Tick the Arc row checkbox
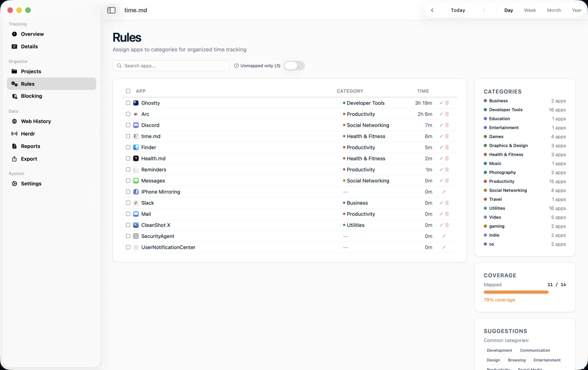Viewport: 588px width, 370px height. point(128,114)
